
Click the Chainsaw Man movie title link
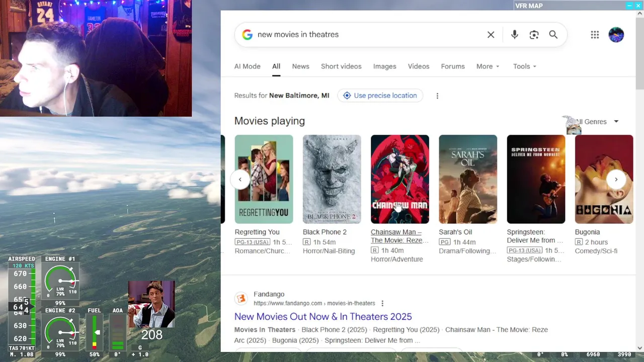(400, 236)
